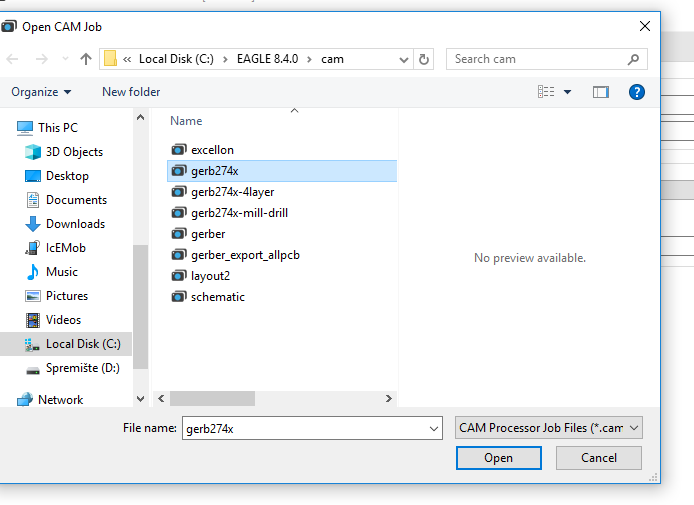Select Spremište (D:) drive
Screen dimensions: 694x505
pyautogui.click(x=72, y=368)
